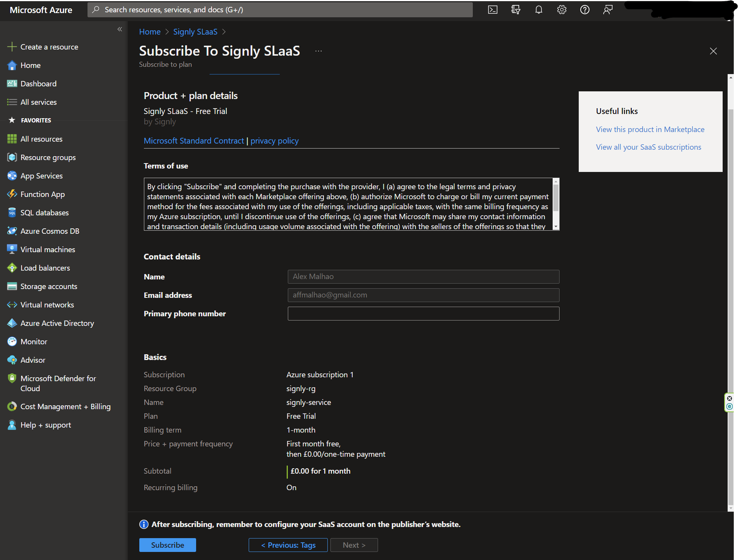Focus the Primary phone number field
The height and width of the screenshot is (560, 738).
423,314
